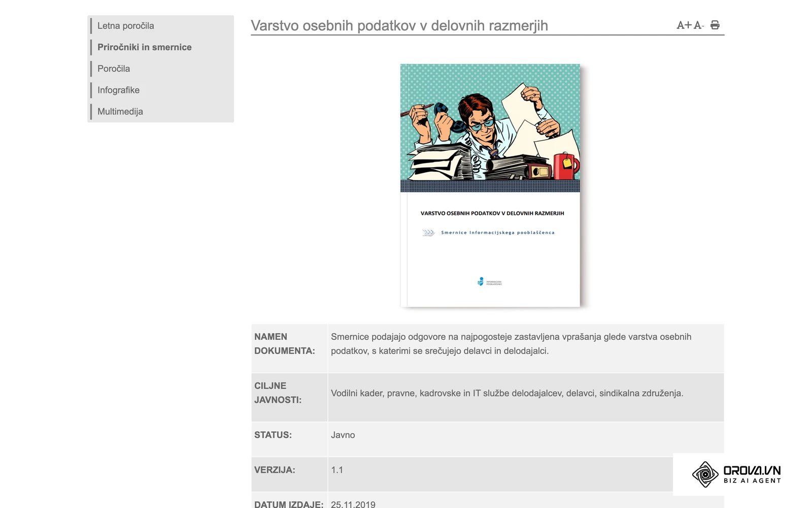The height and width of the screenshot is (508, 812).
Task: Click the NAMEN DOKUMENTA label cell
Action: 289,348
